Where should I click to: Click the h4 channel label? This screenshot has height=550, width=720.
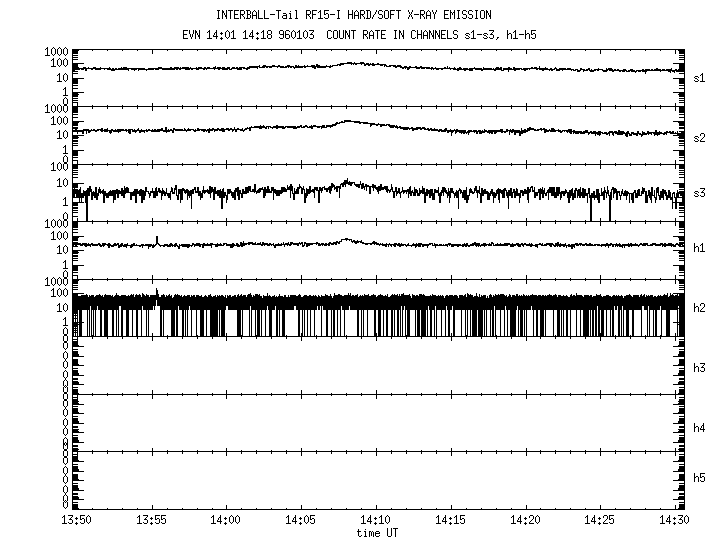pyautogui.click(x=700, y=428)
